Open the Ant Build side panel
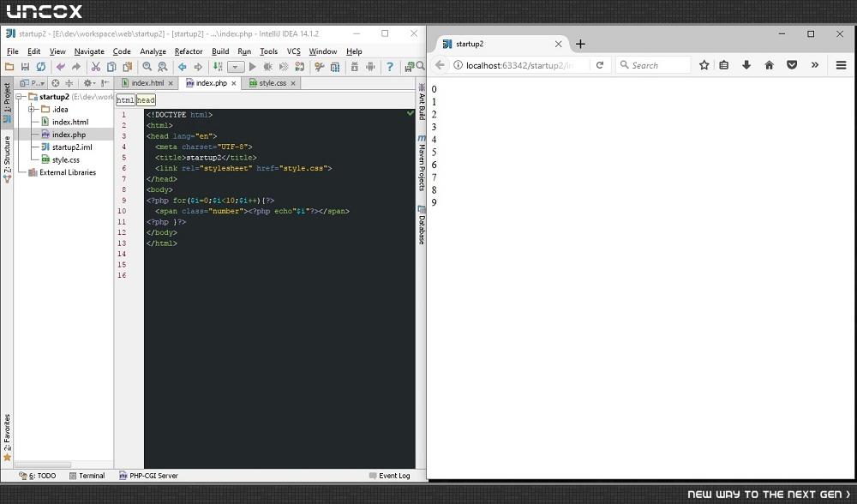Screen dimensions: 857x504 point(422,101)
